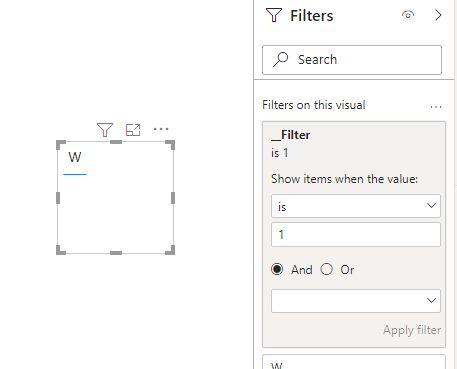This screenshot has width=457, height=369.
Task: Collapse the Filters pane with chevron
Action: (x=438, y=15)
